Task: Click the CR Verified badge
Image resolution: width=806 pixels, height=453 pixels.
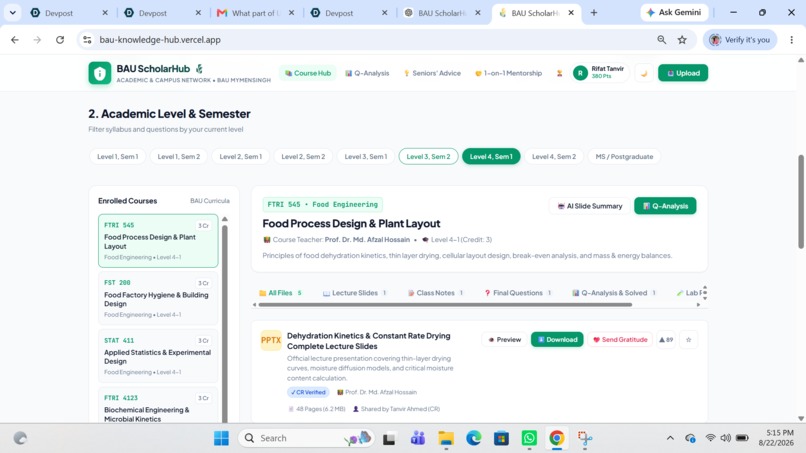Action: [x=308, y=392]
